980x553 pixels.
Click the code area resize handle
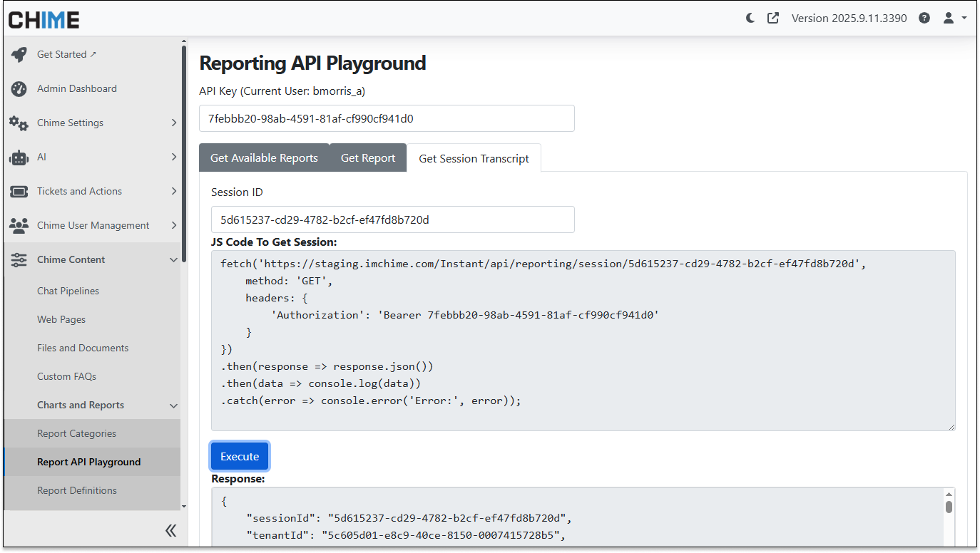pyautogui.click(x=951, y=426)
